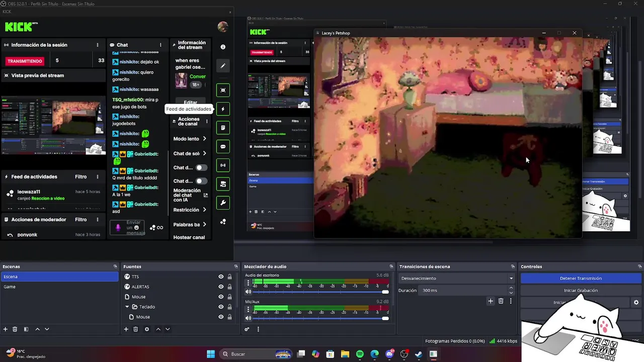Unlock the TTS source lock icon

229,277
